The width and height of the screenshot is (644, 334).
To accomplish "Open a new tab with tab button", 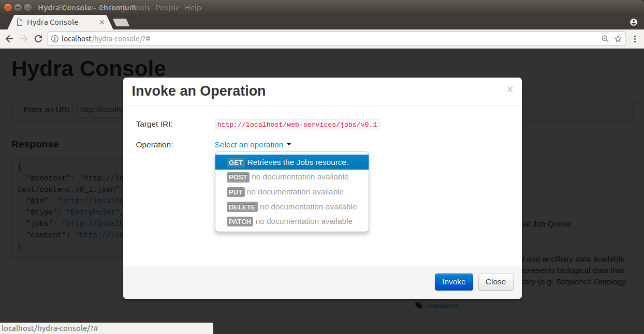I will [121, 22].
